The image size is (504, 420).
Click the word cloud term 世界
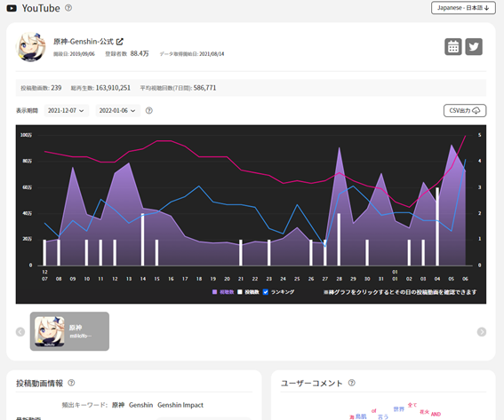(x=398, y=409)
